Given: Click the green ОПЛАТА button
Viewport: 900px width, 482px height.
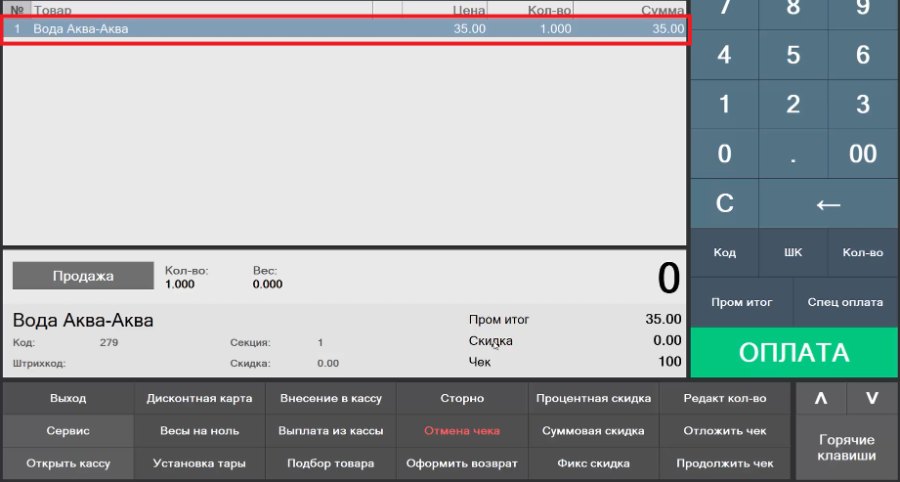Looking at the screenshot, I should (x=794, y=352).
